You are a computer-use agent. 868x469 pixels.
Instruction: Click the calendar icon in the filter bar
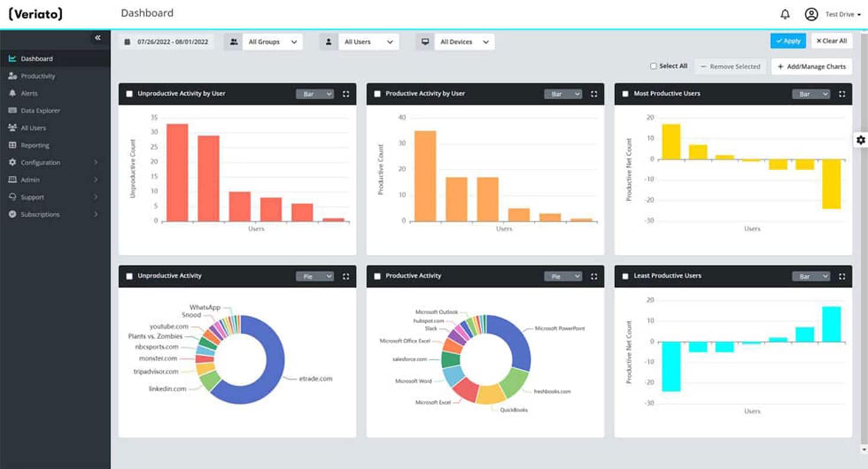(x=127, y=41)
